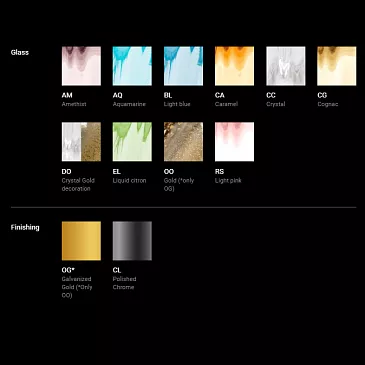Select the Light pink RS glass swatch
The height and width of the screenshot is (365, 365).
coord(234,142)
